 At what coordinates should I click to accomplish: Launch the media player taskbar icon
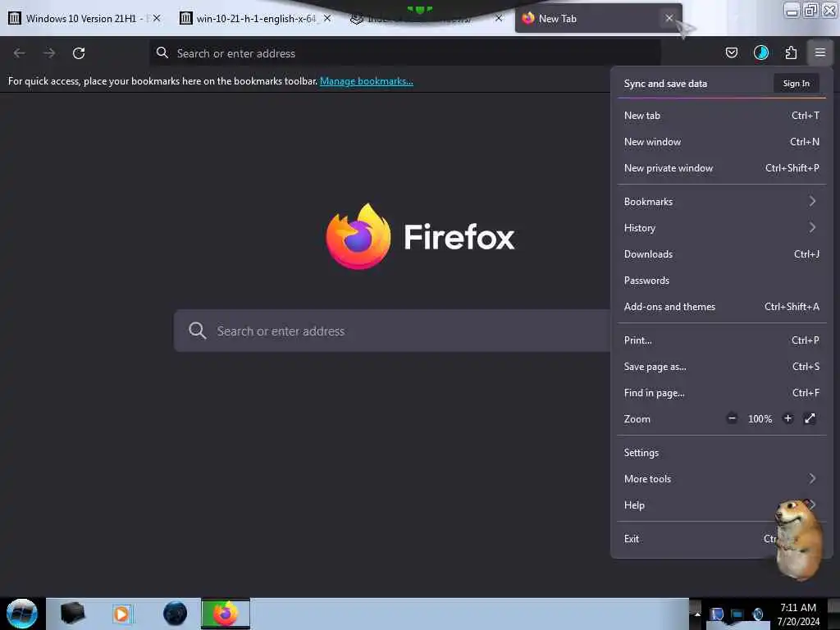(121, 614)
